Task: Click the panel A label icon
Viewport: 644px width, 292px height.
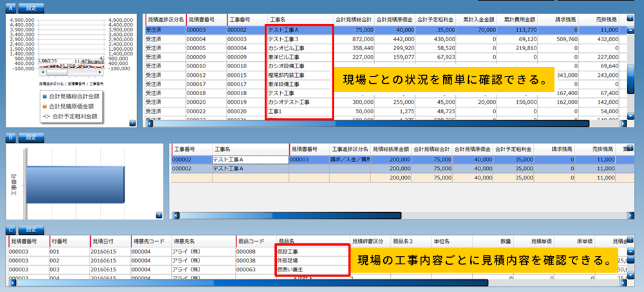Action: (10, 9)
